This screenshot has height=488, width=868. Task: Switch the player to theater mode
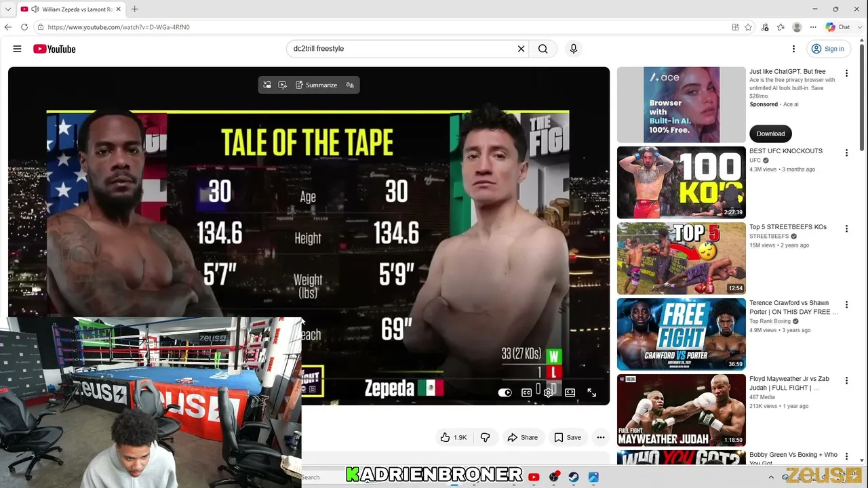tap(570, 392)
